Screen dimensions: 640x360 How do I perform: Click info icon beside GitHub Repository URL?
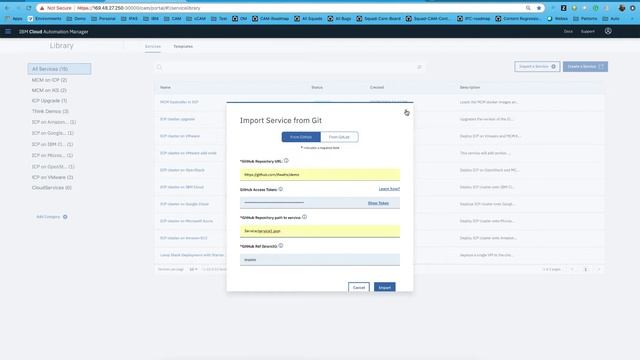point(286,161)
